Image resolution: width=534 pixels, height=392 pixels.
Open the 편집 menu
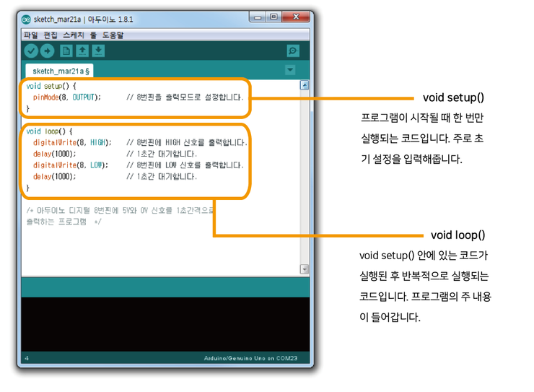pyautogui.click(x=51, y=35)
